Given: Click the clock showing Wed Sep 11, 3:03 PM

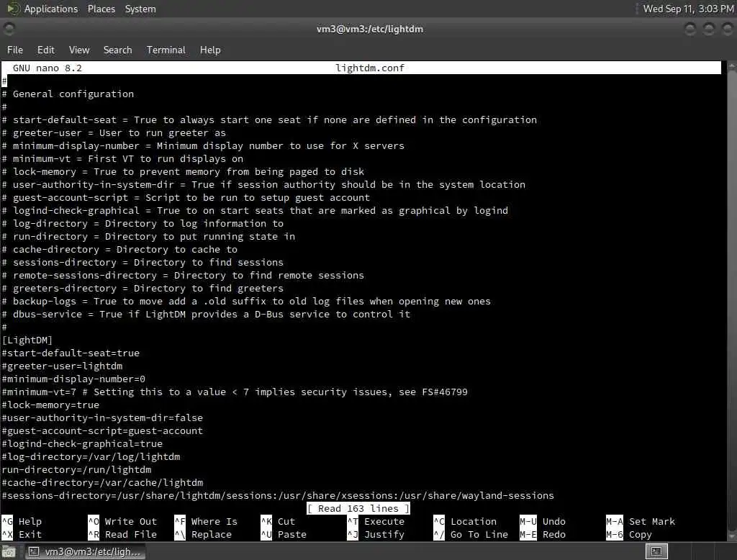Looking at the screenshot, I should coord(688,9).
